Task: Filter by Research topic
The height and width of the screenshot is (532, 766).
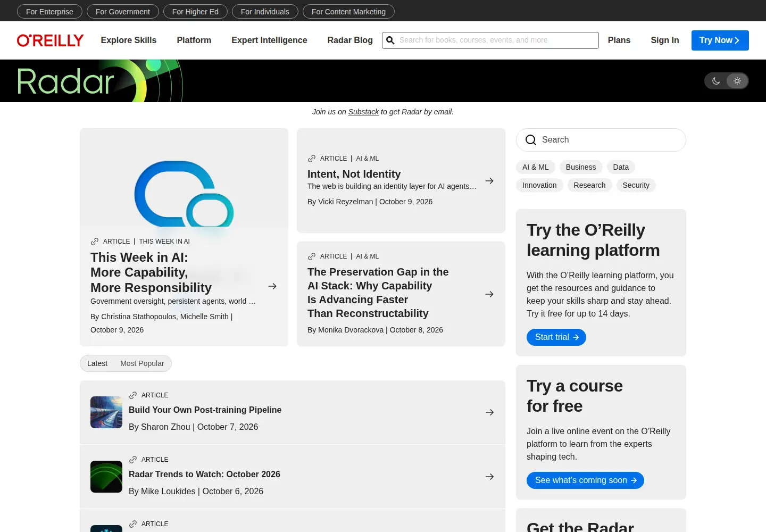Action: [589, 185]
